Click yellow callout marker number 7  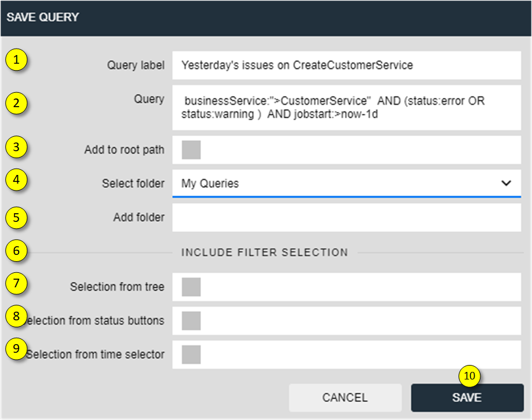coord(16,283)
